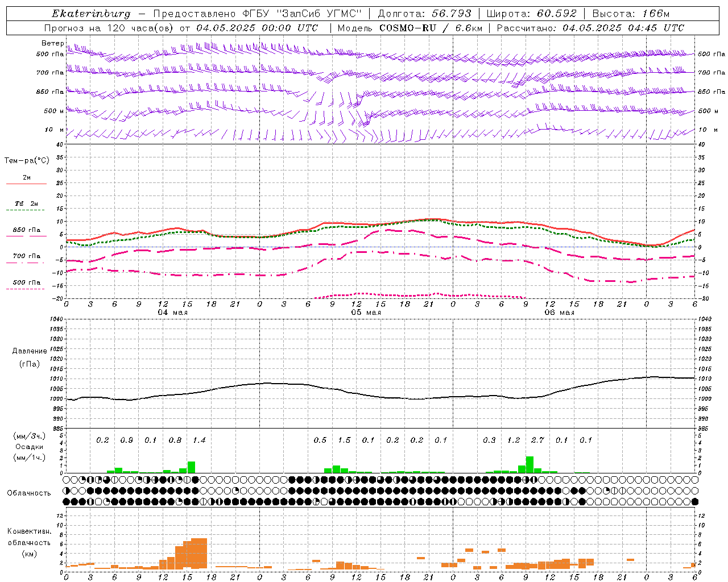Click the model name "COSMO-RU / 6.6км"
The height and width of the screenshot is (582, 728).
[x=431, y=28]
